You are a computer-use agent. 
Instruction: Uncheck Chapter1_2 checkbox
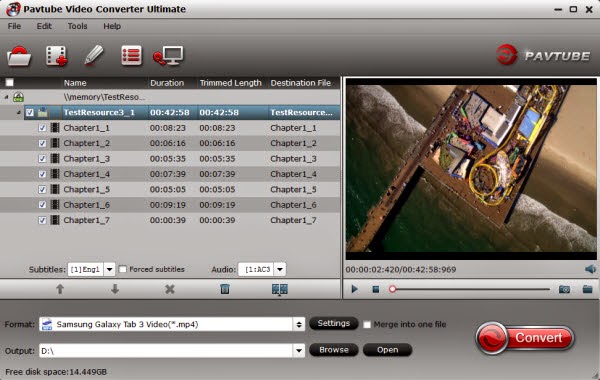[42, 143]
